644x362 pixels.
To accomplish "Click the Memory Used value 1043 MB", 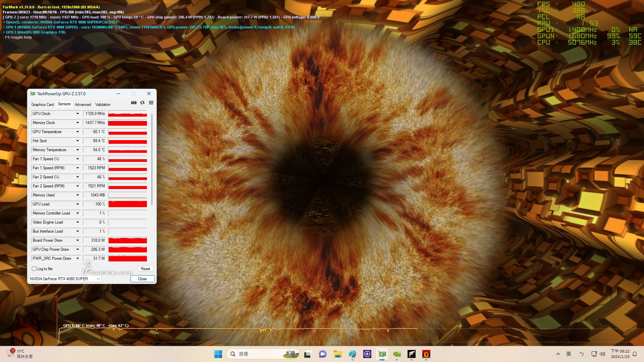I will click(94, 195).
